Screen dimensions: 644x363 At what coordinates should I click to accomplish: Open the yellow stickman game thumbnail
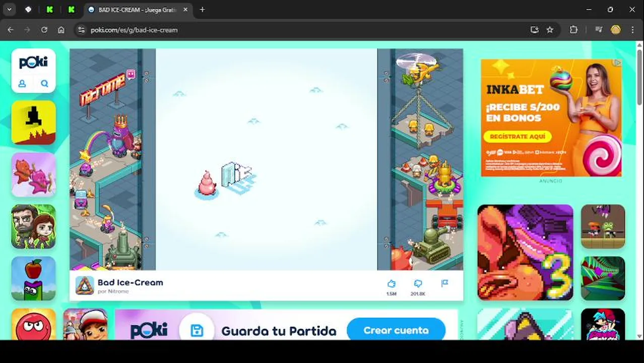click(33, 123)
